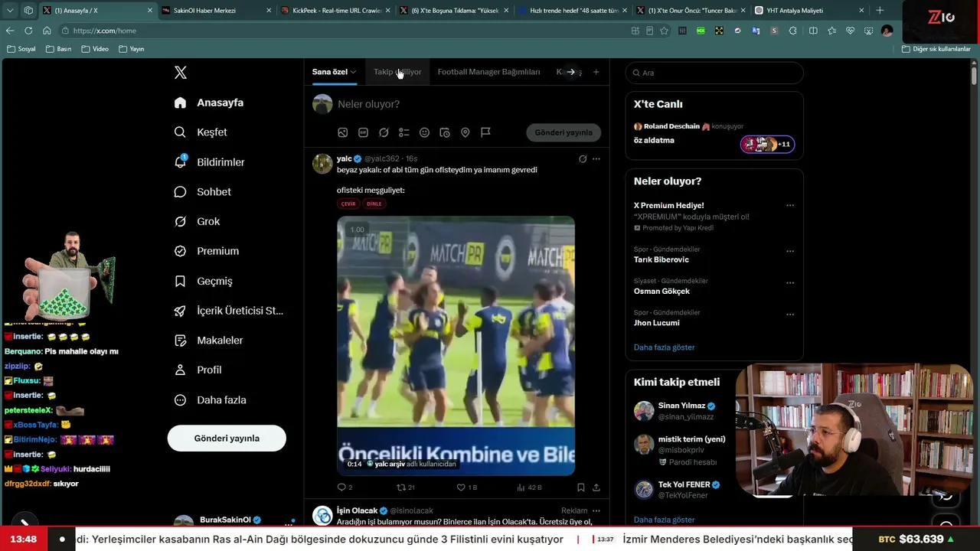Click Daha fazla göster under trends
This screenshot has width=980, height=551.
coord(665,347)
